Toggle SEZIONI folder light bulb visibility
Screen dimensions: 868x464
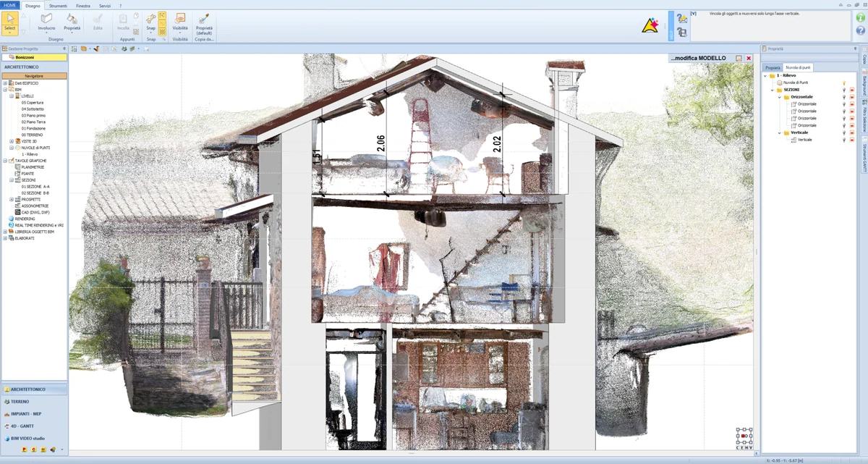coord(843,90)
